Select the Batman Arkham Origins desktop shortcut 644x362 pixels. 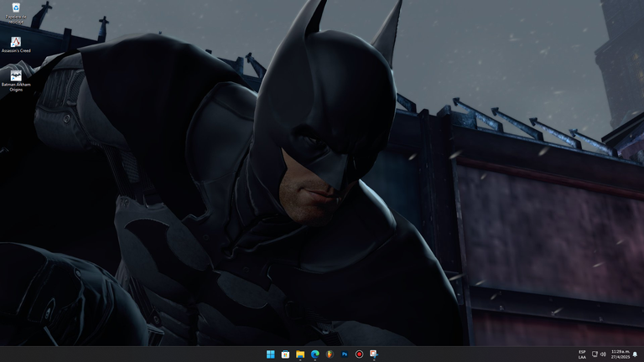pyautogui.click(x=16, y=80)
